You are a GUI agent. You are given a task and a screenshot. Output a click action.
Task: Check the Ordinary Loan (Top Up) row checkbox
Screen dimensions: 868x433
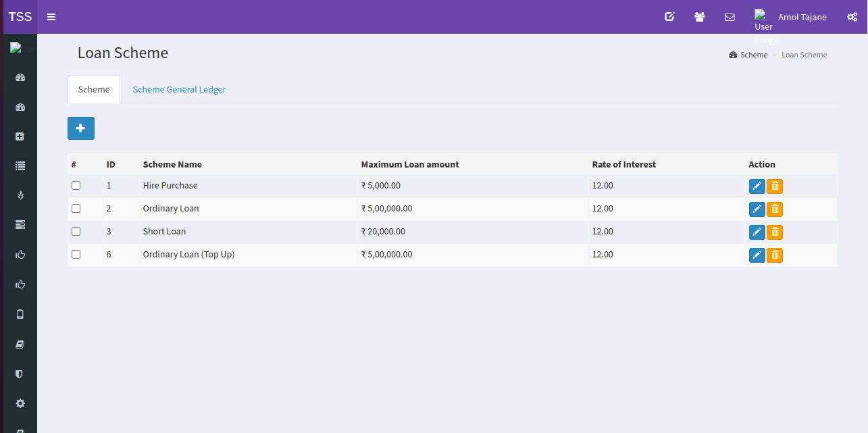tap(76, 255)
